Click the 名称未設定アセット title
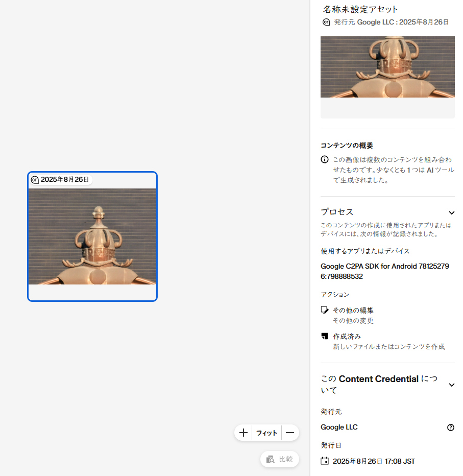The height and width of the screenshot is (476, 463). (359, 9)
